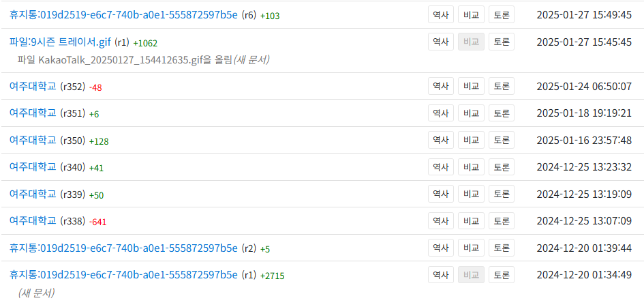Screen dimensions: 644x305
Task: Compare 여주대학교 r338 revision
Action: (x=471, y=221)
